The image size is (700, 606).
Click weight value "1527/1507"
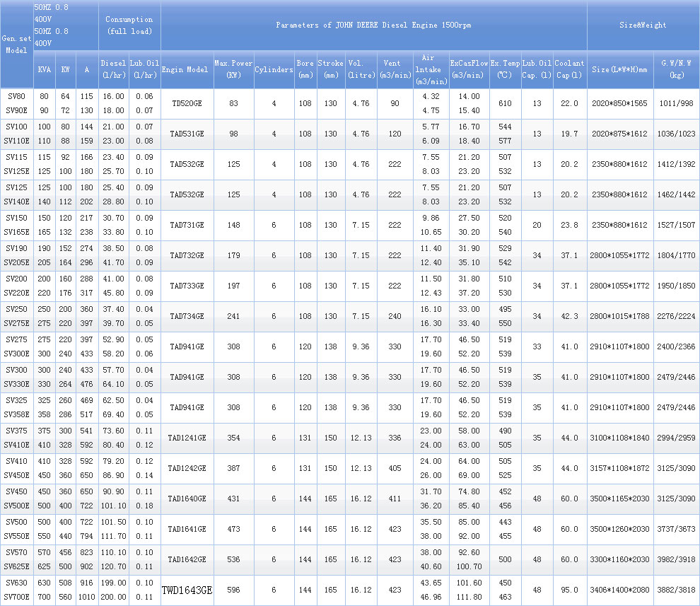coord(677,225)
